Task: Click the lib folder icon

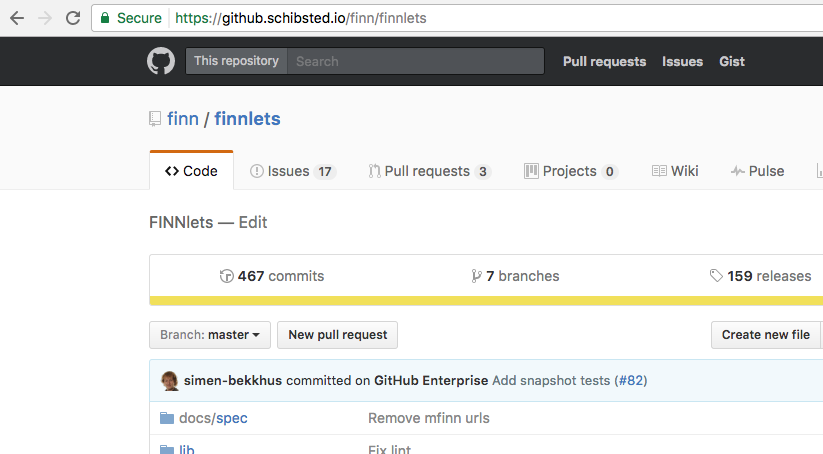Action: (x=167, y=449)
